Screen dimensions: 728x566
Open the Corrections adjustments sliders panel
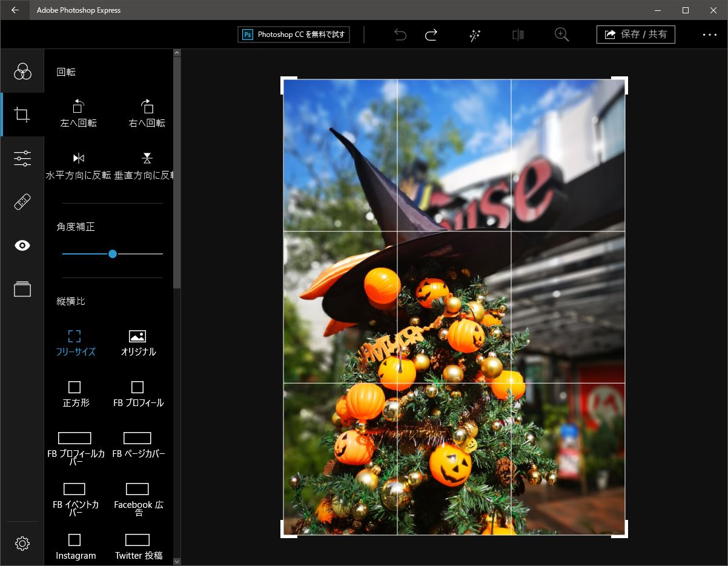point(22,158)
